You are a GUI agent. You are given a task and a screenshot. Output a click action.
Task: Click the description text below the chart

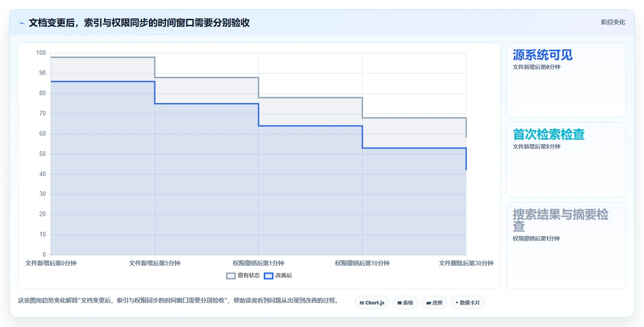(179, 301)
